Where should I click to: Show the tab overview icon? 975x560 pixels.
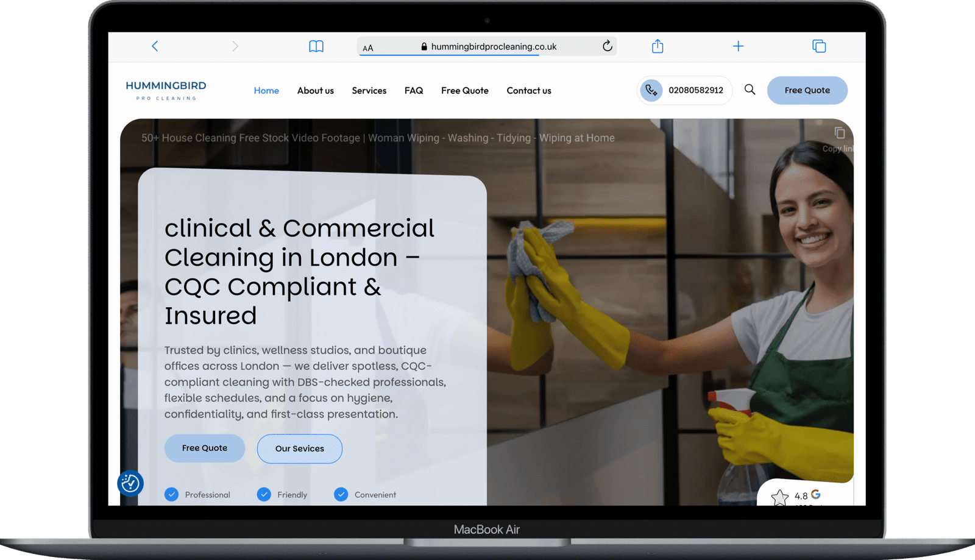click(819, 46)
